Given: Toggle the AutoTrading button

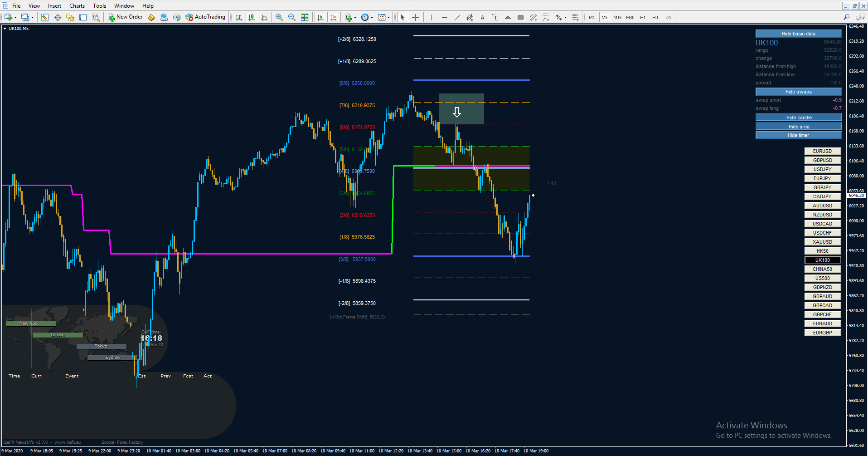Looking at the screenshot, I should pyautogui.click(x=205, y=17).
